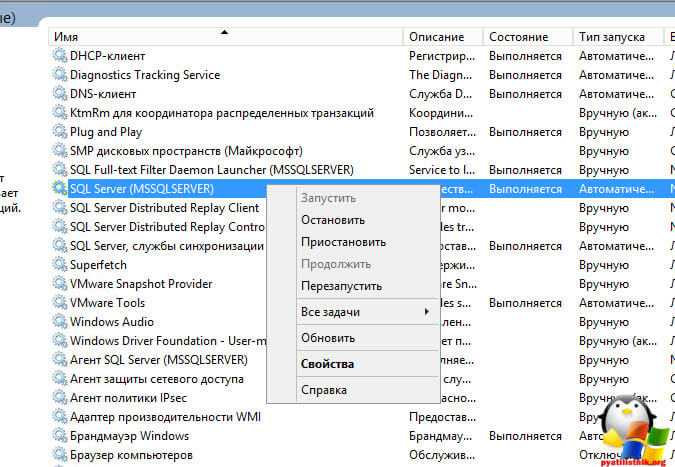Click Вручную startup type in Plug and Play row
Screen dimensions: 675x467
(x=604, y=132)
